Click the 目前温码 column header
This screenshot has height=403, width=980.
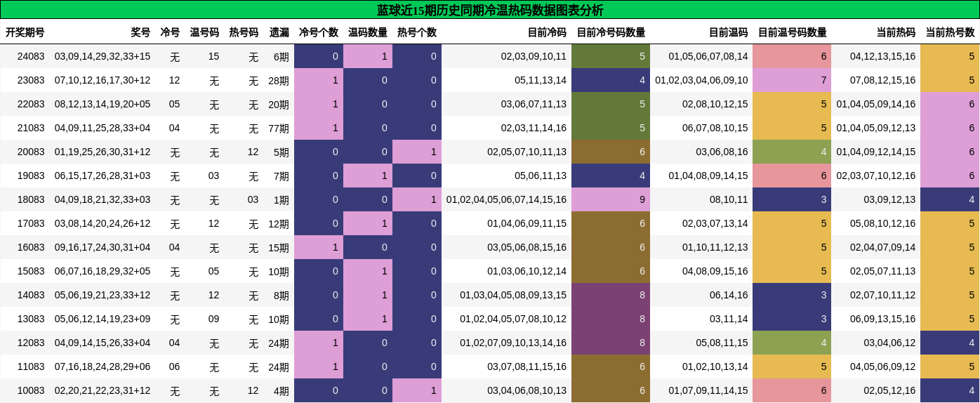pyautogui.click(x=728, y=32)
